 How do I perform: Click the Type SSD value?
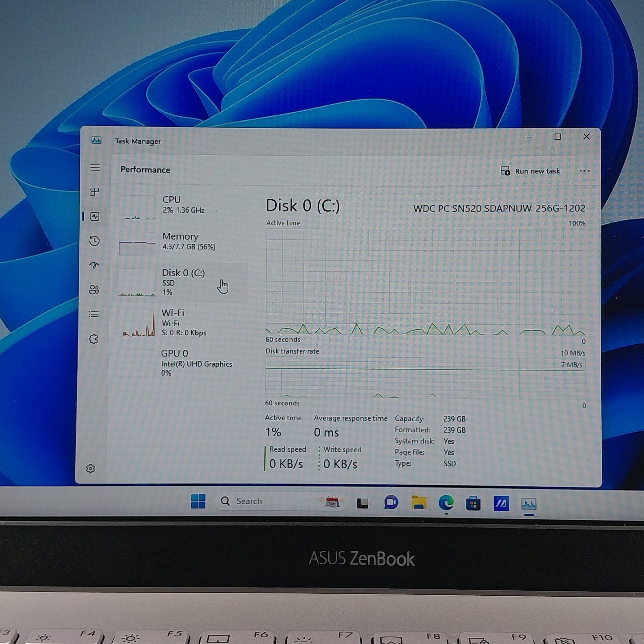[449, 463]
